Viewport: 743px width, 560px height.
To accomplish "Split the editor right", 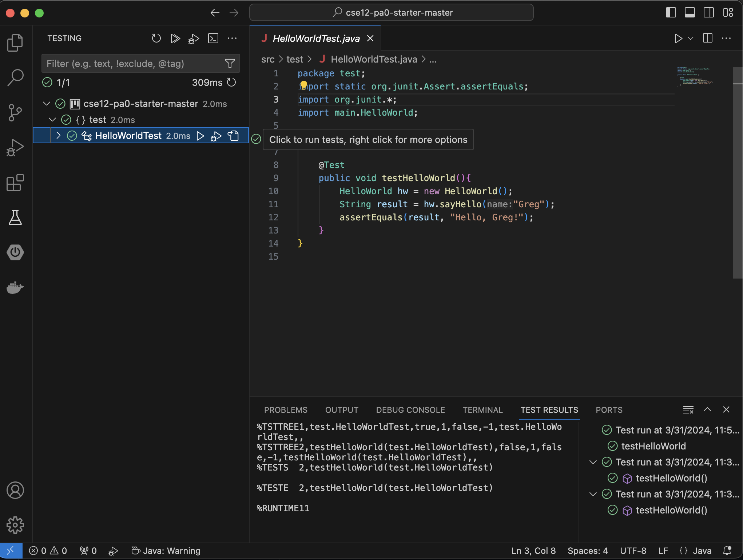I will (708, 38).
